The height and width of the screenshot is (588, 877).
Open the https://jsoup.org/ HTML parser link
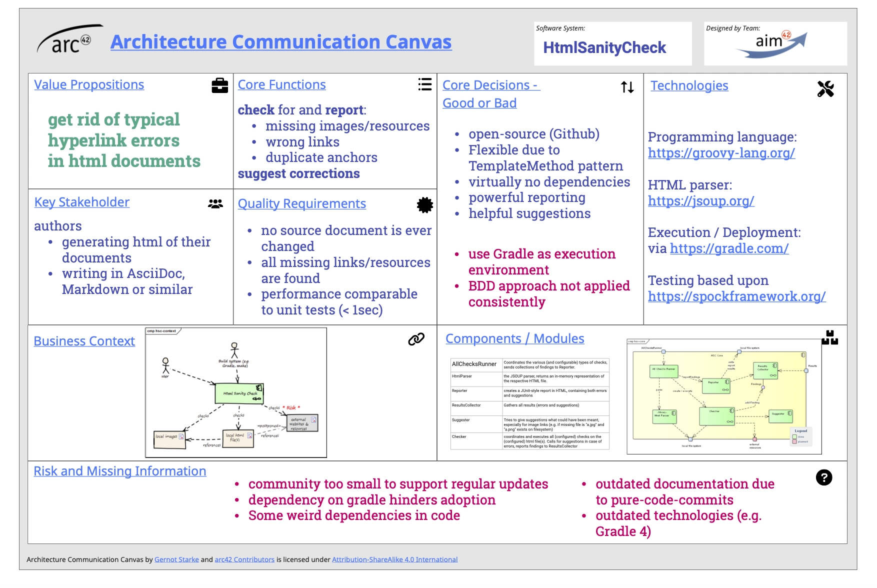click(x=701, y=202)
